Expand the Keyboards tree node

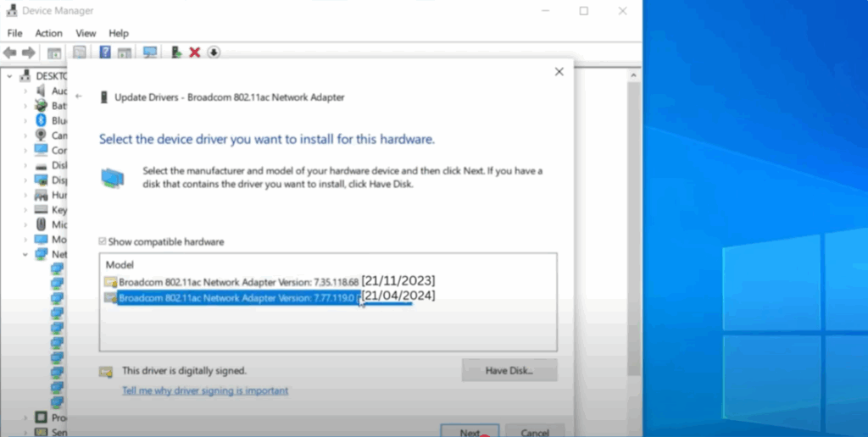click(25, 210)
